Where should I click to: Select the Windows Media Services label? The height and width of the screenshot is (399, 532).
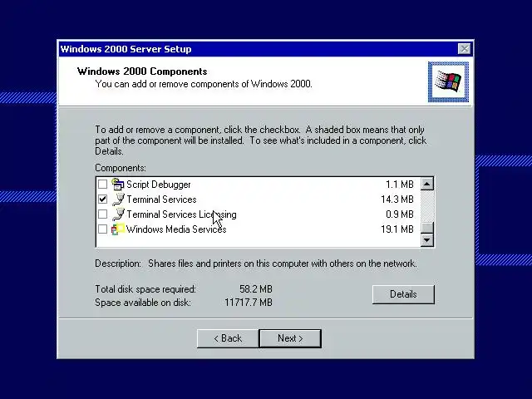(176, 229)
